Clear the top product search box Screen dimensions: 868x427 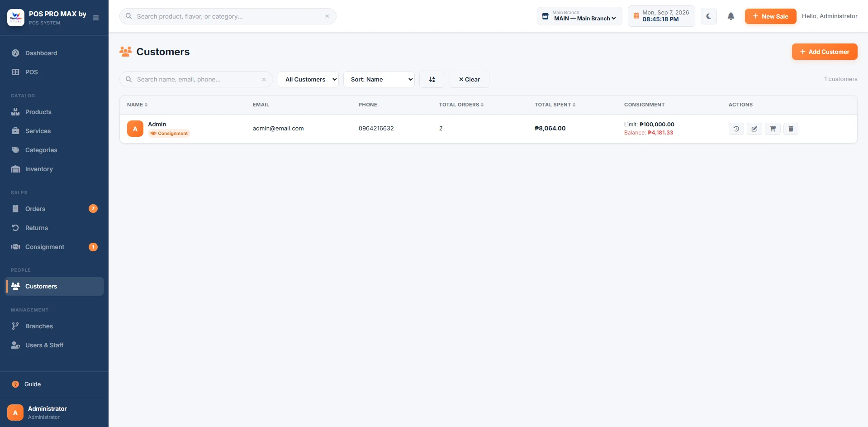click(327, 16)
